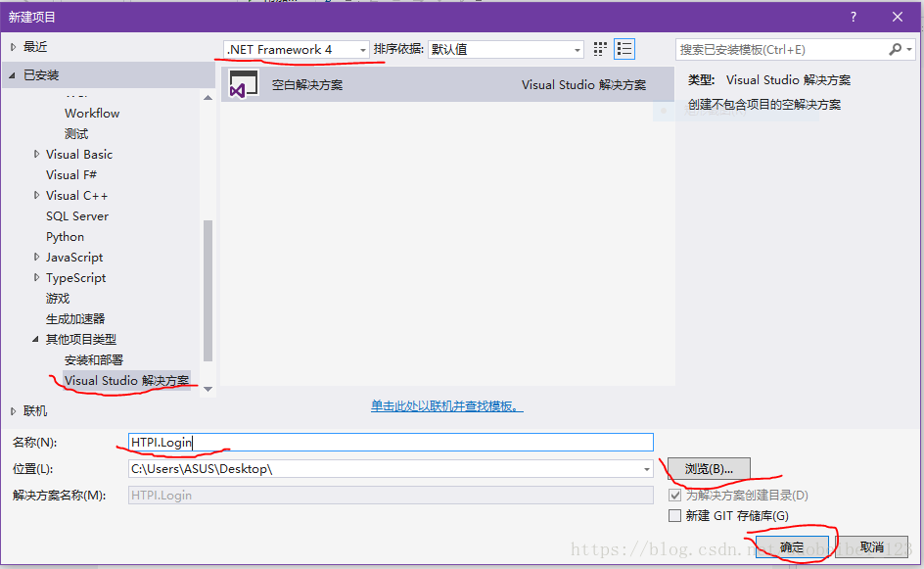
Task: Select the 空白解决方案 template row
Action: click(447, 84)
